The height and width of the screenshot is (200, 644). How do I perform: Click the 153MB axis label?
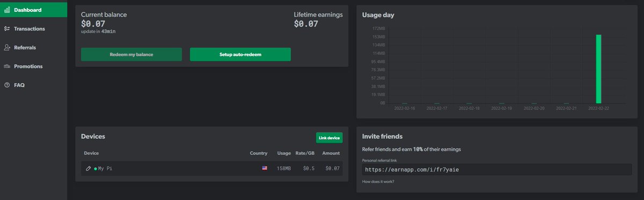[379, 36]
